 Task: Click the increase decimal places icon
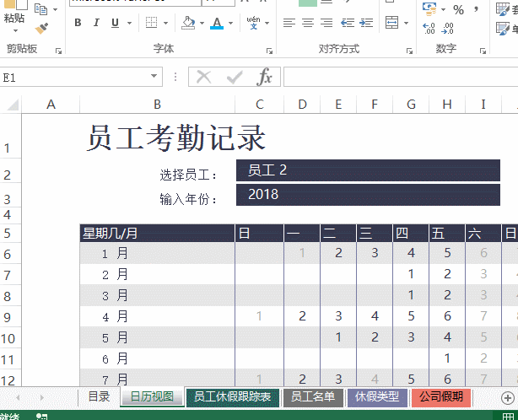pos(428,29)
